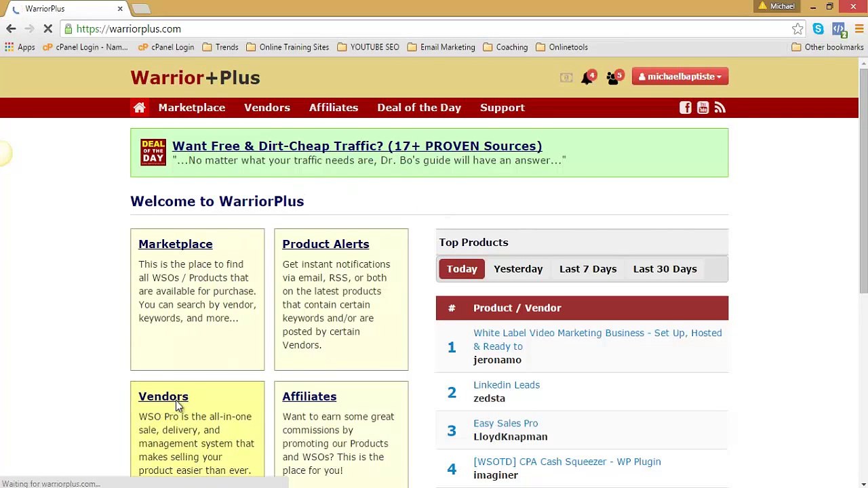Screen dimensions: 868x488
Task: Open the cPanel Login - Nam... bookmark
Action: [x=85, y=47]
